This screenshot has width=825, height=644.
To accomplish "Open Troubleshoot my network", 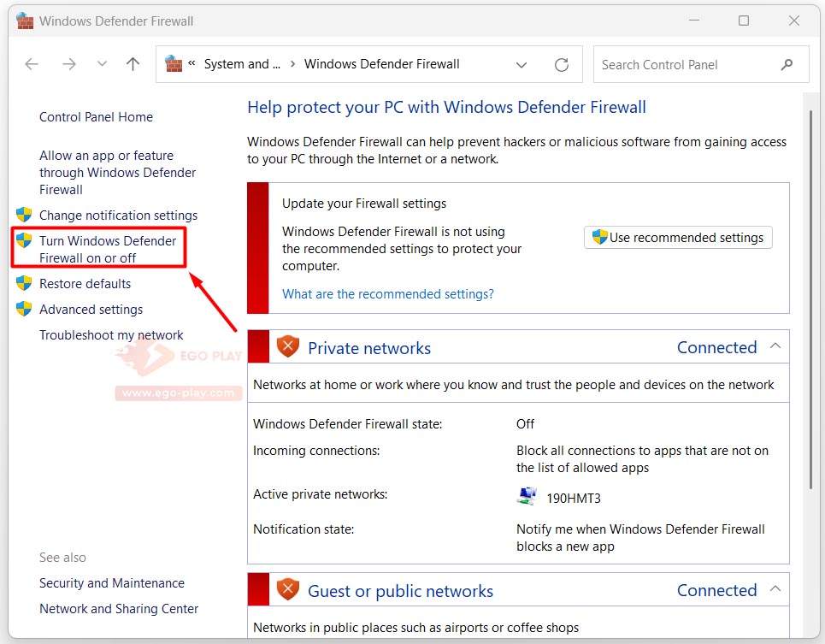I will click(x=111, y=335).
